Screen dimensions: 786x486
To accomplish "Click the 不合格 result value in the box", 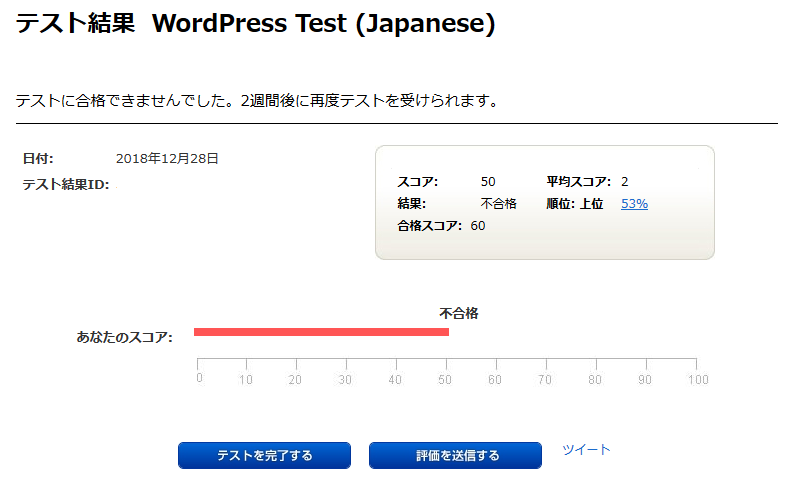I will click(498, 203).
